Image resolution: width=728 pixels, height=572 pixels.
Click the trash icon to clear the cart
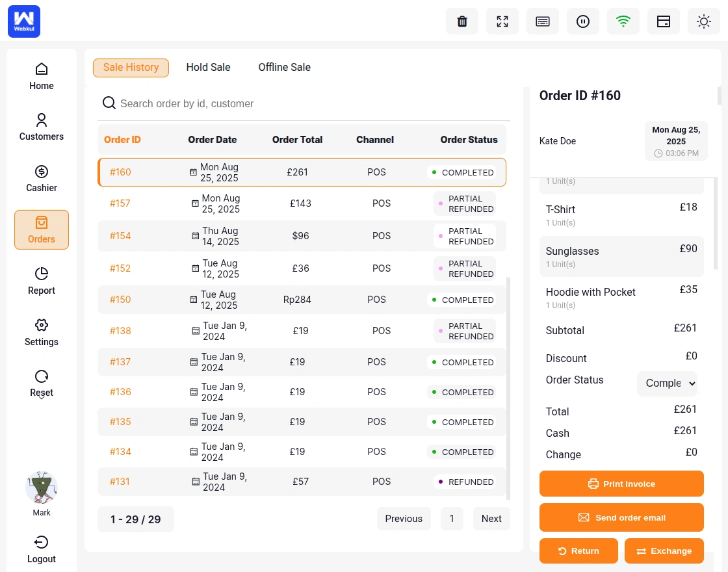coord(461,21)
